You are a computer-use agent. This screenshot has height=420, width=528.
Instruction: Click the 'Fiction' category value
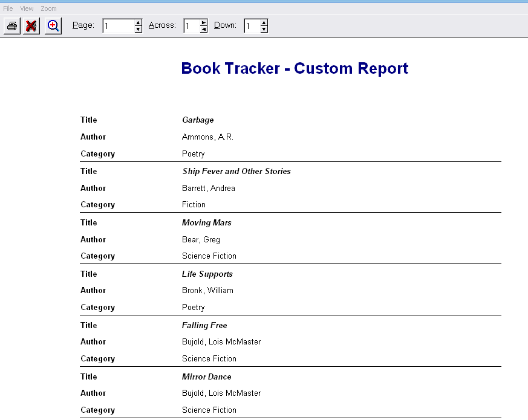tap(194, 205)
